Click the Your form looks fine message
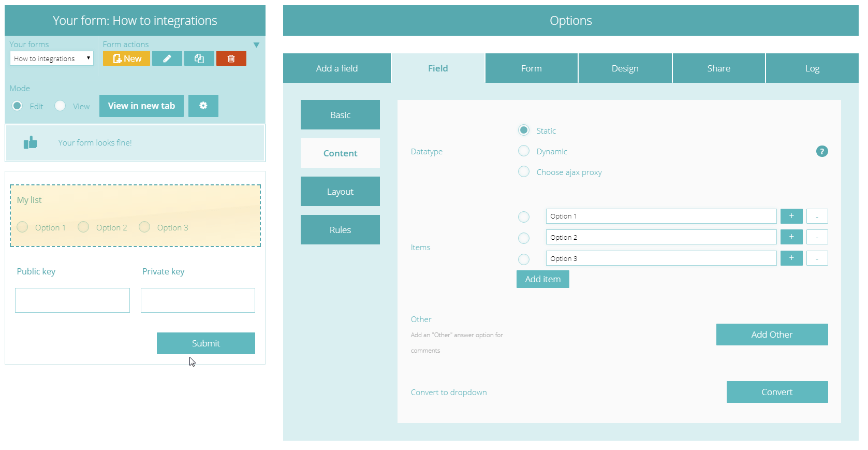 pos(95,142)
